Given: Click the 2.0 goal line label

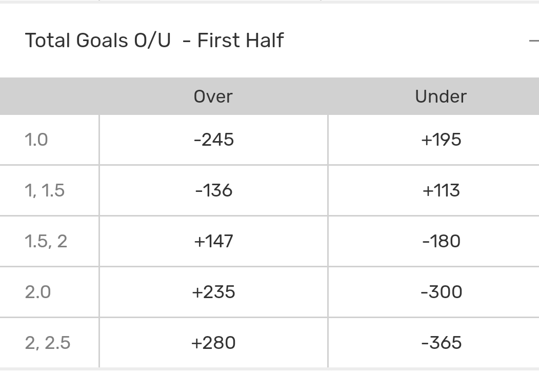Looking at the screenshot, I should click(37, 292).
